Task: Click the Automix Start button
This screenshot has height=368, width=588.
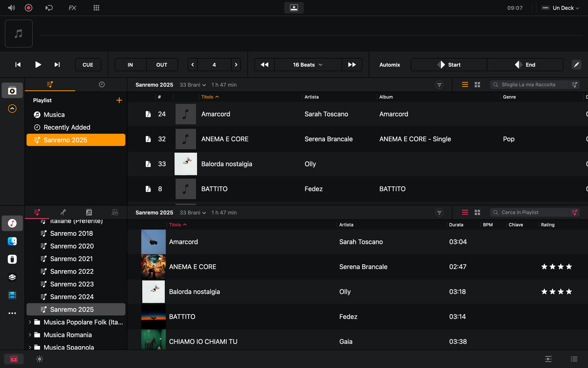Action: pyautogui.click(x=449, y=65)
